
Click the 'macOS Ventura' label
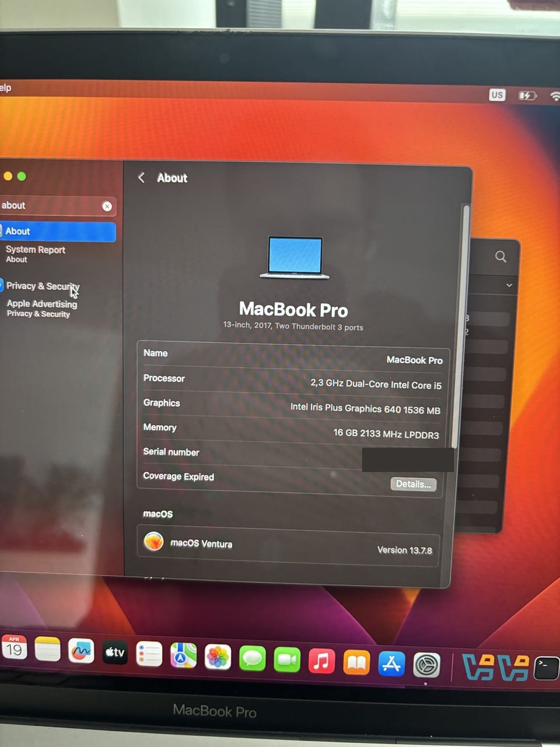pos(201,543)
